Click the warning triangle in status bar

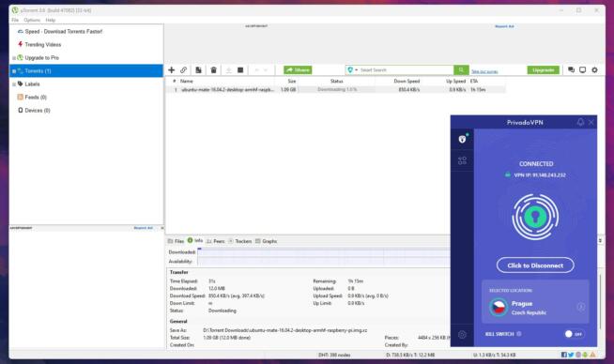[x=592, y=355]
